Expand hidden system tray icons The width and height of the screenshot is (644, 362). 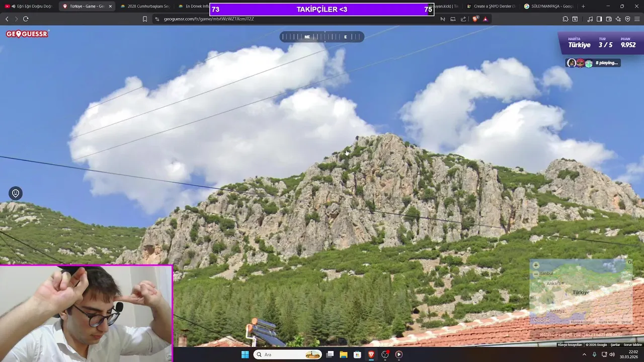click(x=584, y=354)
